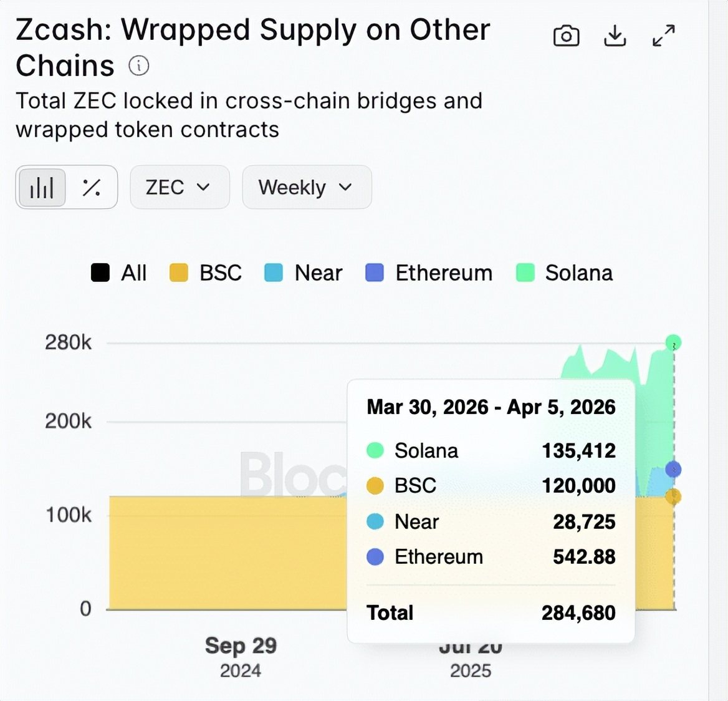Click the green Solana data point marker
The width and height of the screenshot is (728, 701).
tap(673, 342)
